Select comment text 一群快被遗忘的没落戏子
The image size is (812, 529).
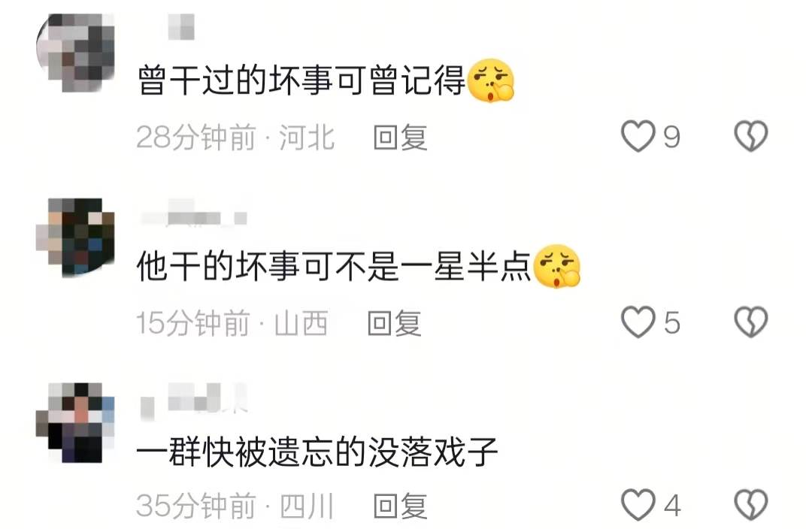317,452
